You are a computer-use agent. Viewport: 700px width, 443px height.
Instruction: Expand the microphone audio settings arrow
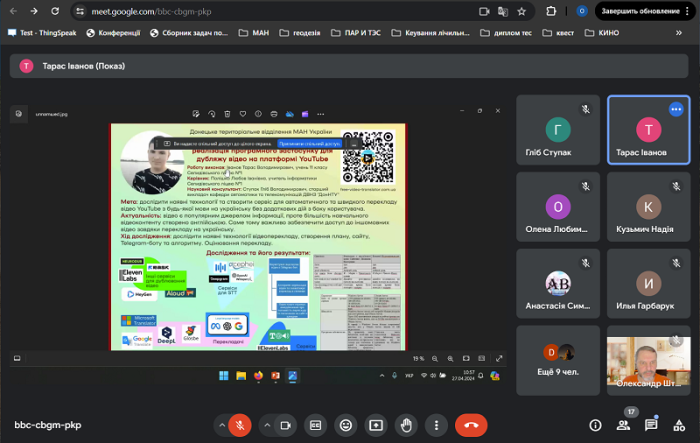click(219, 424)
